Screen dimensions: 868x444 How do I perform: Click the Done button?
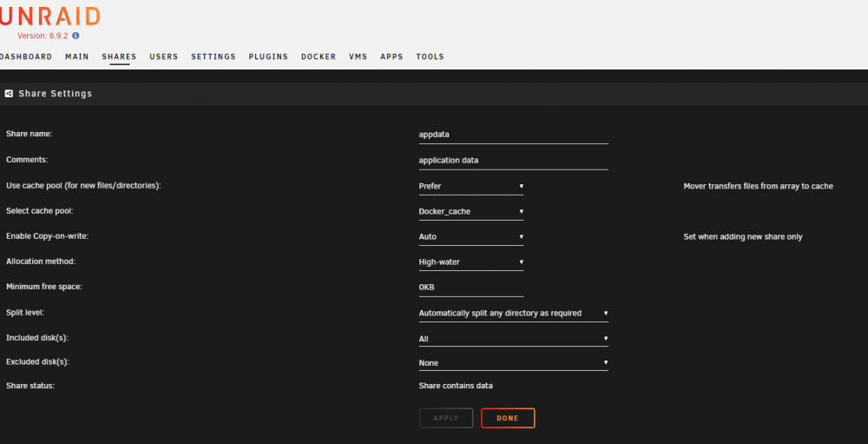click(508, 418)
